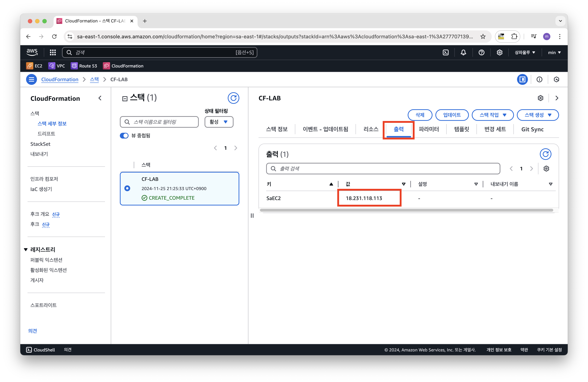
Task: Open the Git Sync tab
Action: pos(532,129)
